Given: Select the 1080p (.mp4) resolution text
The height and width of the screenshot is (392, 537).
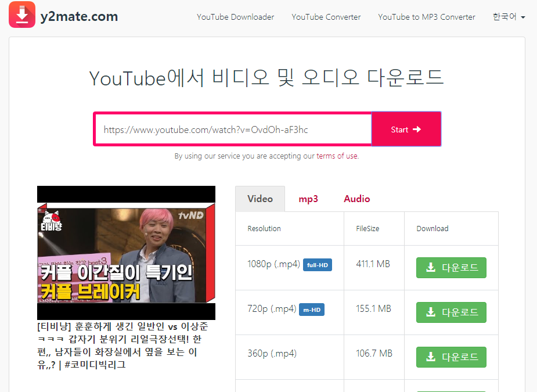Looking at the screenshot, I should coord(273,264).
